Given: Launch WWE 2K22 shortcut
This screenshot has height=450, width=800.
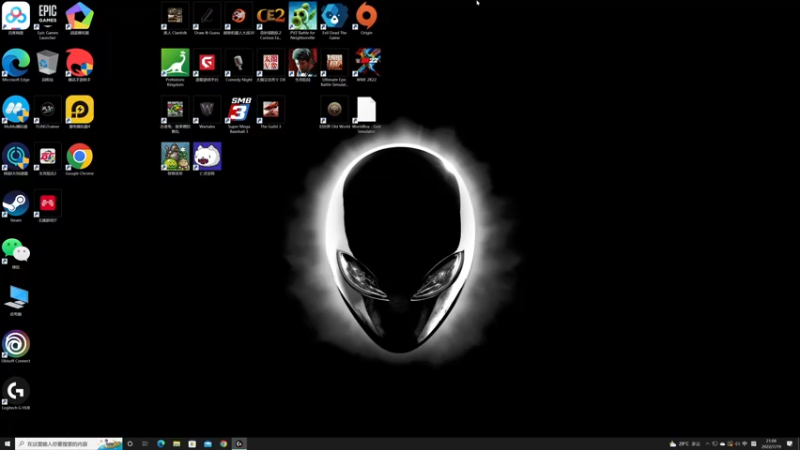Looking at the screenshot, I should coord(366,63).
